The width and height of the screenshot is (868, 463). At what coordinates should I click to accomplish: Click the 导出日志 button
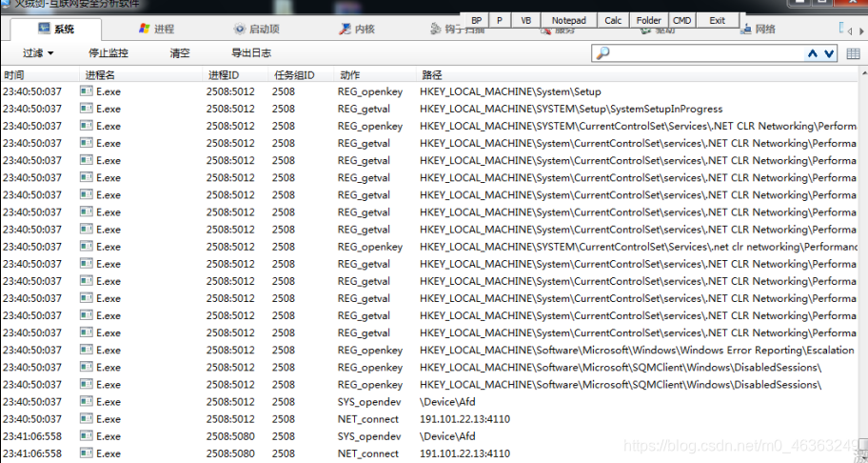point(251,53)
